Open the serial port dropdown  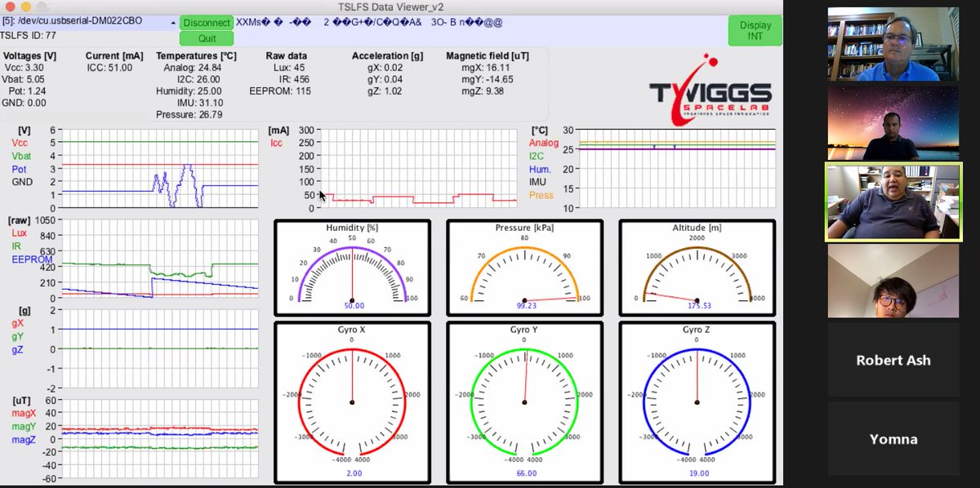click(x=90, y=22)
